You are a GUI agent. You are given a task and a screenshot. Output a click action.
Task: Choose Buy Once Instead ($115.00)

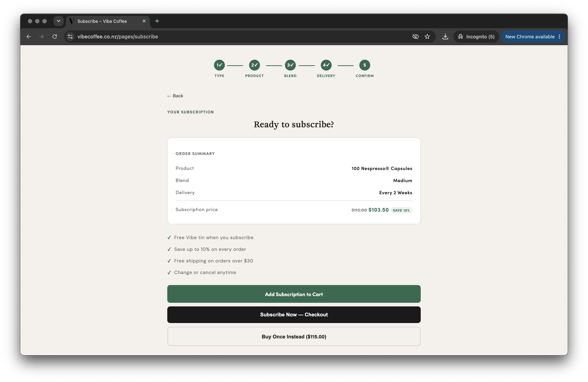[x=294, y=336]
